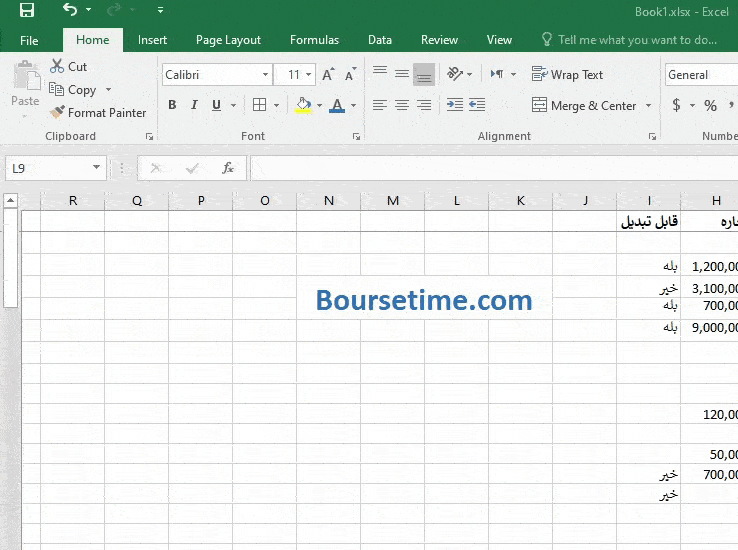The width and height of the screenshot is (738, 550).
Task: Open the Underline style dropdown arrow
Action: 233,105
